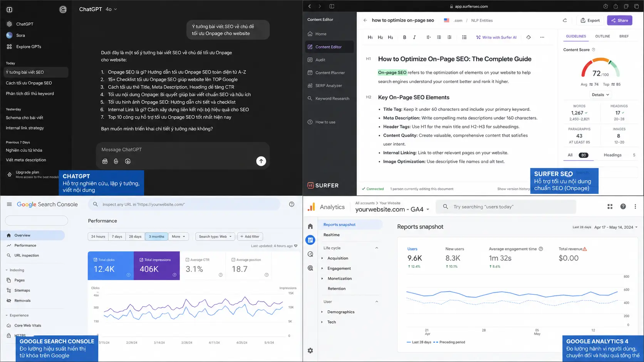Enable the Average position checkbox

click(233, 260)
